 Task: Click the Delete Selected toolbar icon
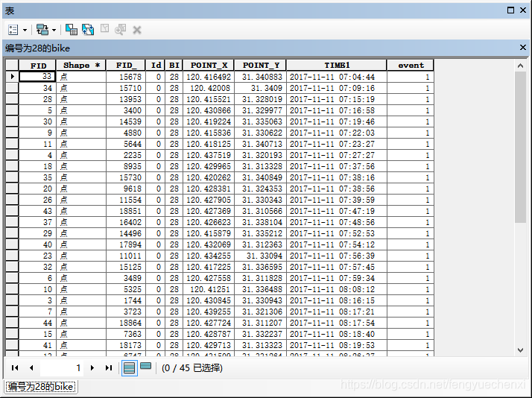tap(137, 31)
